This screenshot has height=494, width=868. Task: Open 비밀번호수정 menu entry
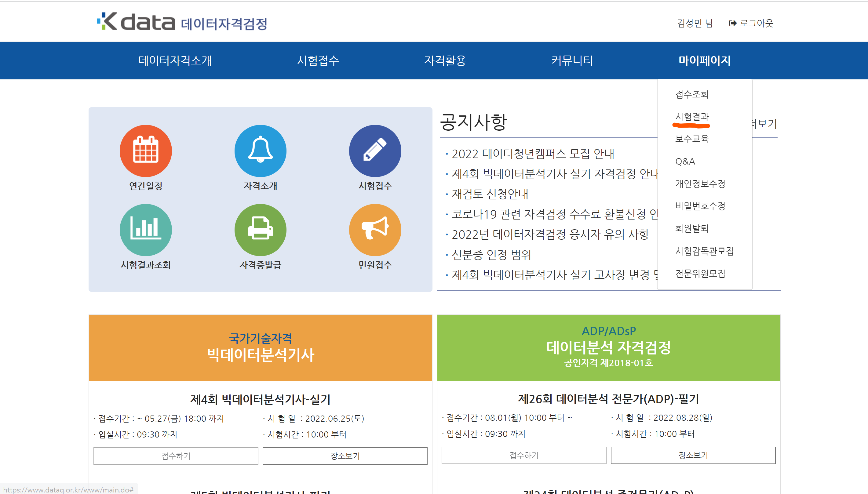point(700,206)
